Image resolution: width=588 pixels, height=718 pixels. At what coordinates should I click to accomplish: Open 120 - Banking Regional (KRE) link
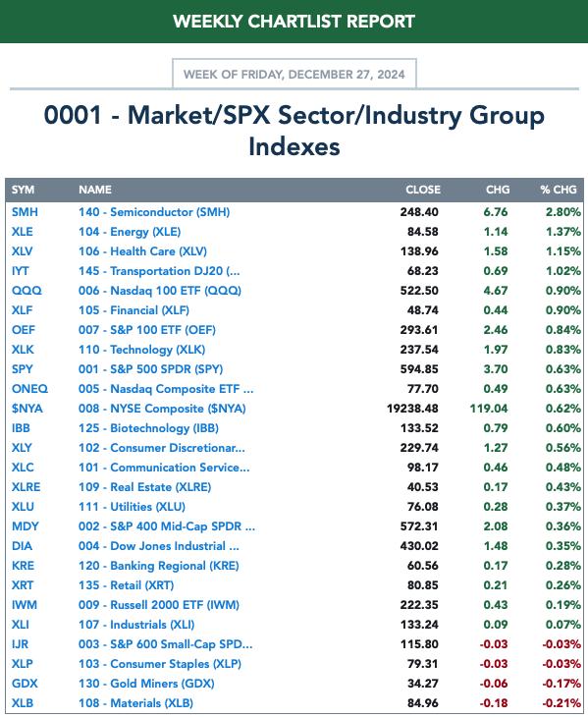pyautogui.click(x=159, y=566)
